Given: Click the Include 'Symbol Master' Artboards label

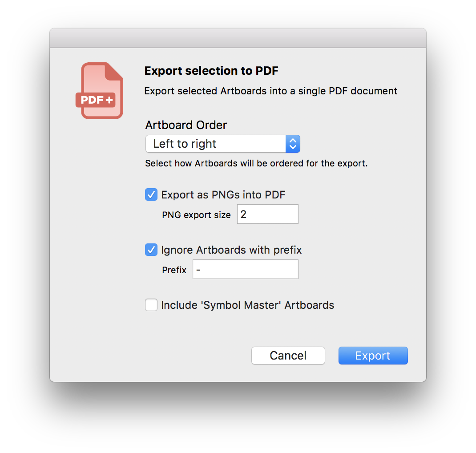Looking at the screenshot, I should 247,305.
